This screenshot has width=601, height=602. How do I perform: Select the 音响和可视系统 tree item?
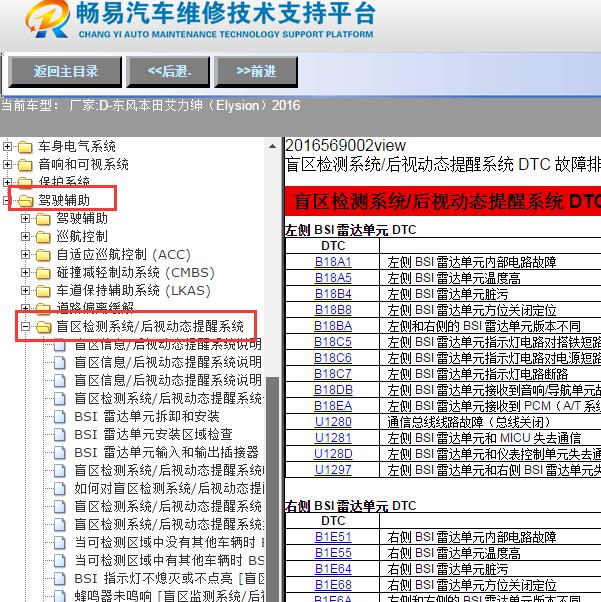pos(83,164)
